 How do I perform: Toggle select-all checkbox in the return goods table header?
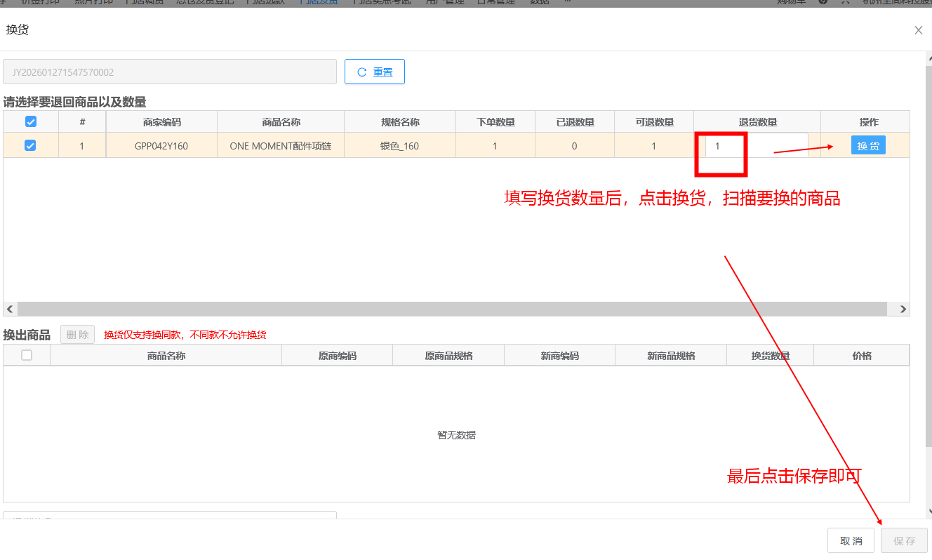(31, 122)
